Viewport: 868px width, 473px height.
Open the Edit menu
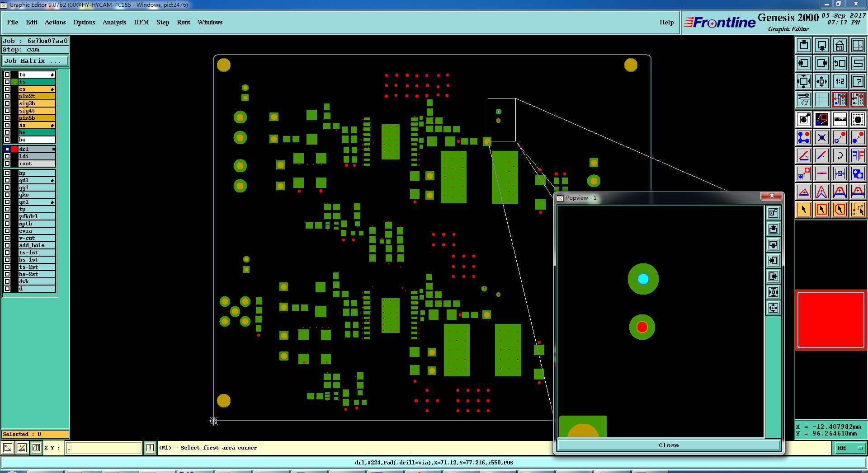32,22
